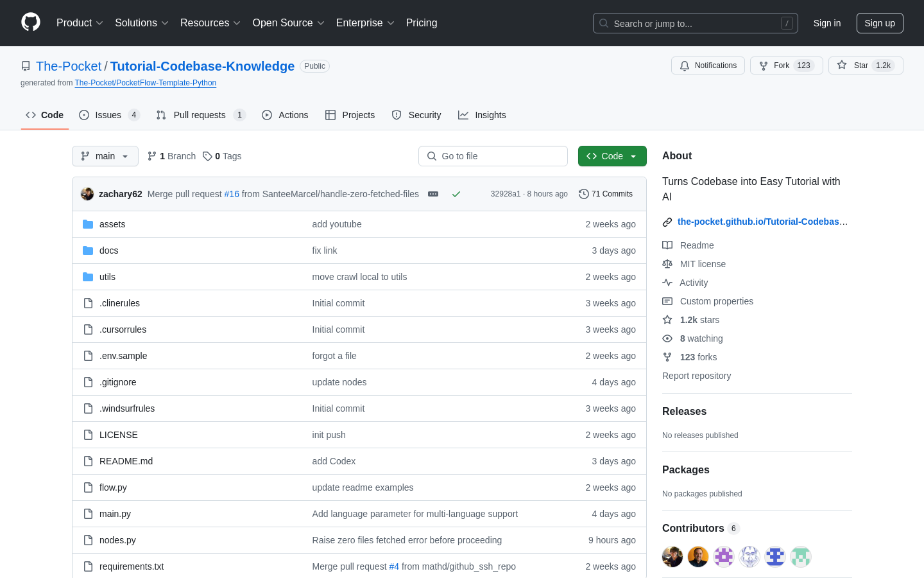Click zachary62's avatar in the commit bar
Screen dimensions: 924x578
click(x=87, y=194)
